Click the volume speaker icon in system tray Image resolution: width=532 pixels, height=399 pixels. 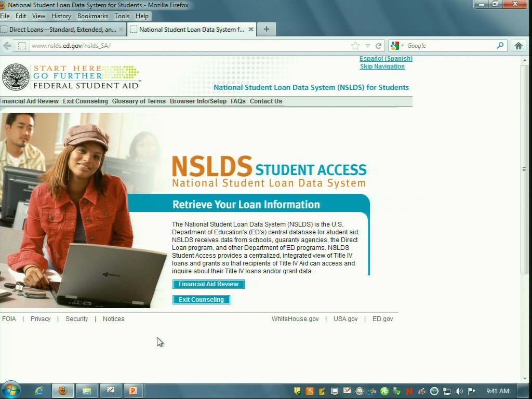459,391
